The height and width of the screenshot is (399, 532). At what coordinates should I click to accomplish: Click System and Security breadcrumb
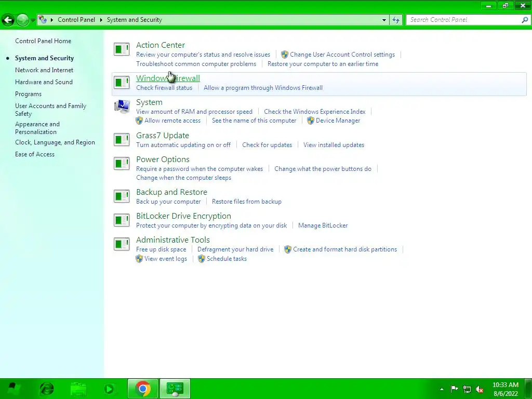pyautogui.click(x=135, y=20)
